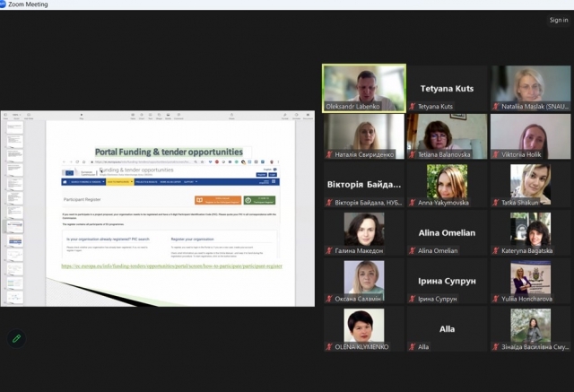Click the slide title Portal Funding & tender opportunities
Screen dimensions: 574x392
tap(169, 152)
